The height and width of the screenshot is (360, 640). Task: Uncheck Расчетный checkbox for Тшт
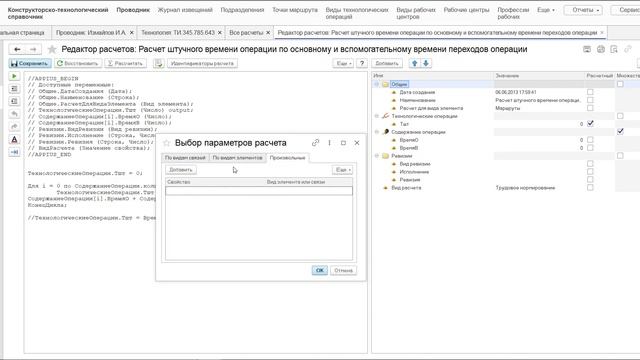(x=590, y=124)
